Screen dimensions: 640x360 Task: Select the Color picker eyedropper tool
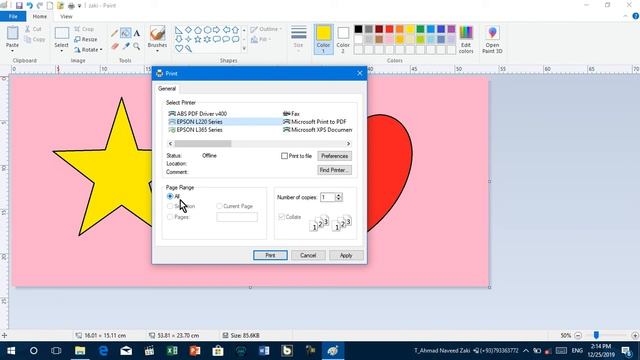pyautogui.click(x=126, y=46)
